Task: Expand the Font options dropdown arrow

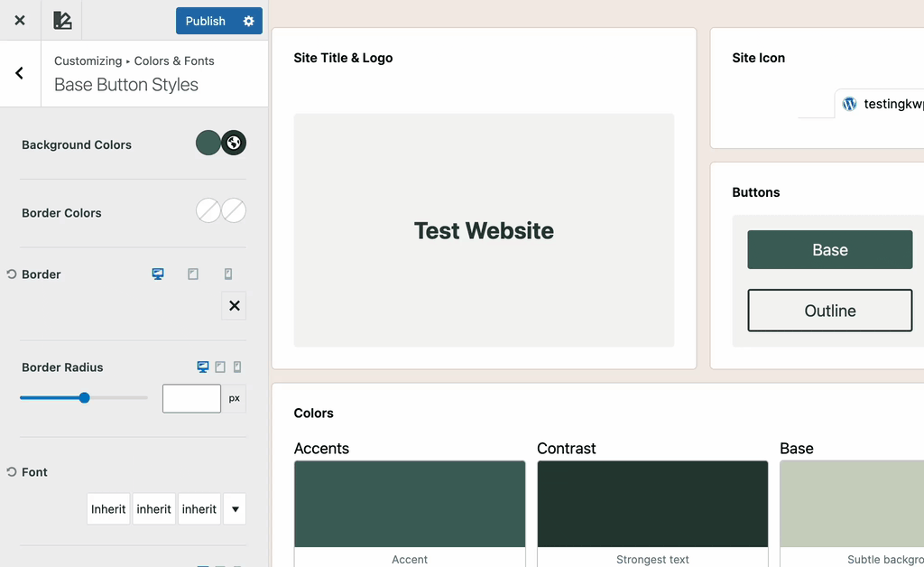Action: click(x=235, y=509)
